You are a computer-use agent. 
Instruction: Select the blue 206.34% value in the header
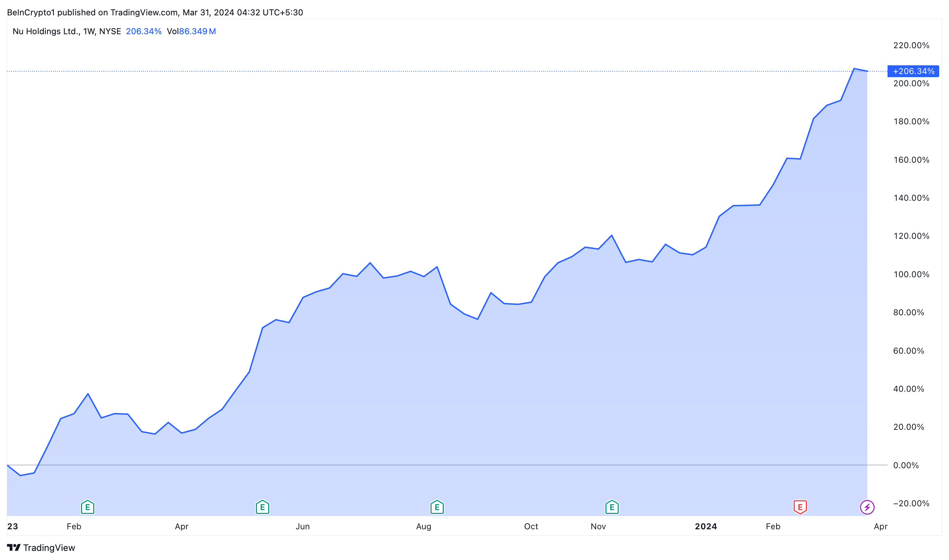(144, 31)
